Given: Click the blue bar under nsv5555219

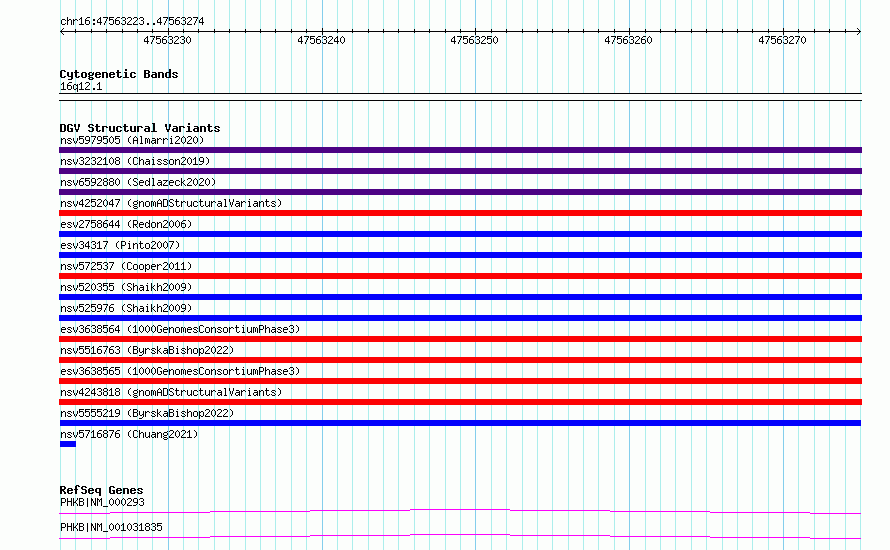Looking at the screenshot, I should [460, 423].
